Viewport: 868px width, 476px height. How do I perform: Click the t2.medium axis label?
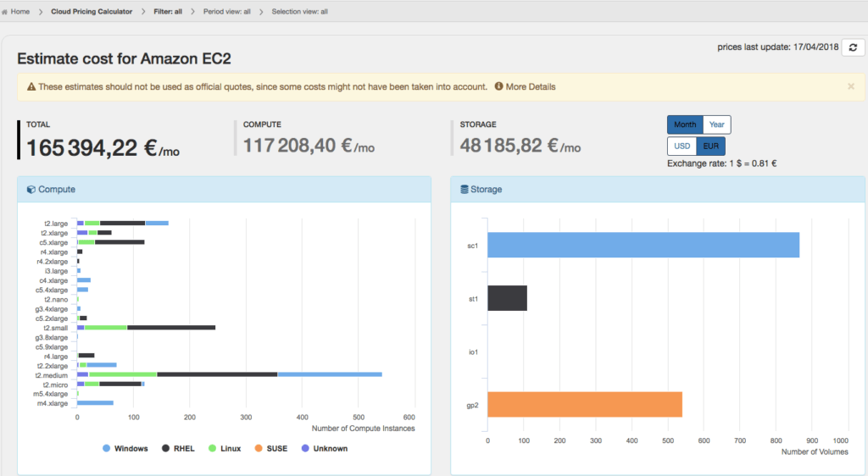coord(52,375)
